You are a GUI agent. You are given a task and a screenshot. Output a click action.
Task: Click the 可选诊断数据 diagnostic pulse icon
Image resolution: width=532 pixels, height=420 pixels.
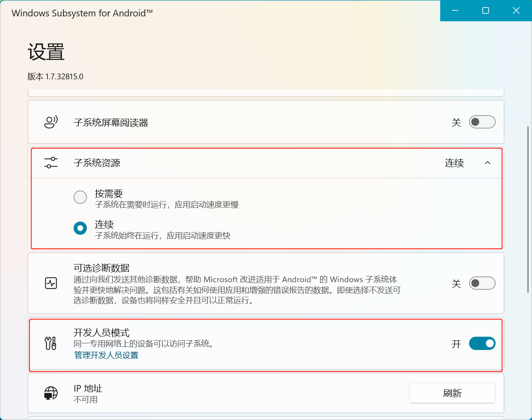pos(51,283)
